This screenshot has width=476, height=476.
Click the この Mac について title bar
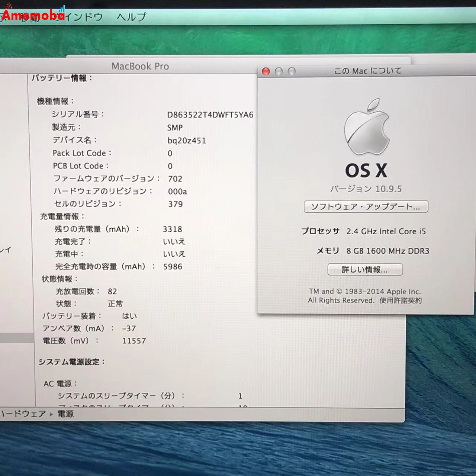click(368, 70)
